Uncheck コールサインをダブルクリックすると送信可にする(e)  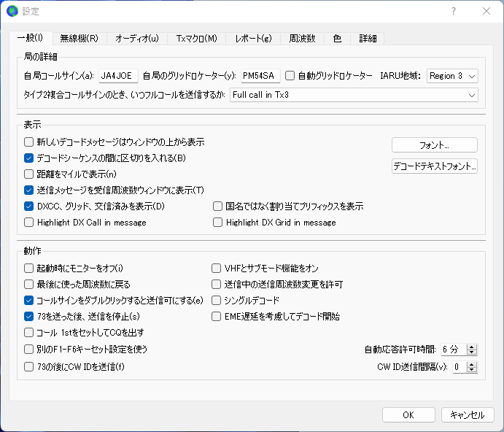click(29, 300)
